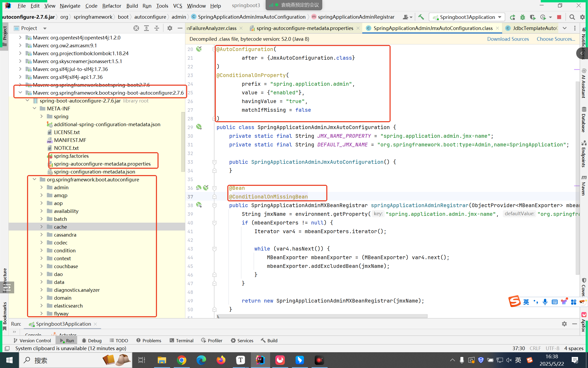Open the Springboot3Application run configuration dropdown
Image resolution: width=588 pixels, height=368 pixels.
point(467,17)
